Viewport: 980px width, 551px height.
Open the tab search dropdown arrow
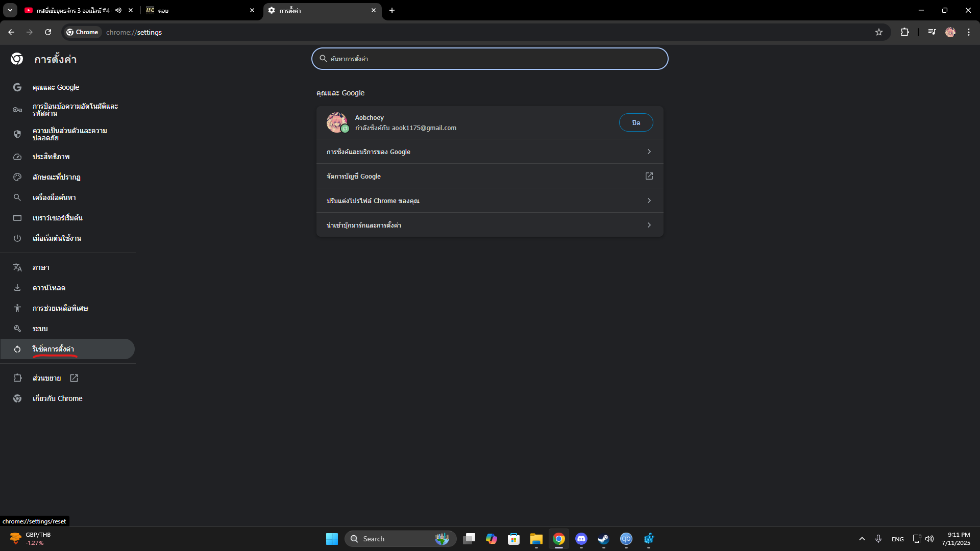10,10
